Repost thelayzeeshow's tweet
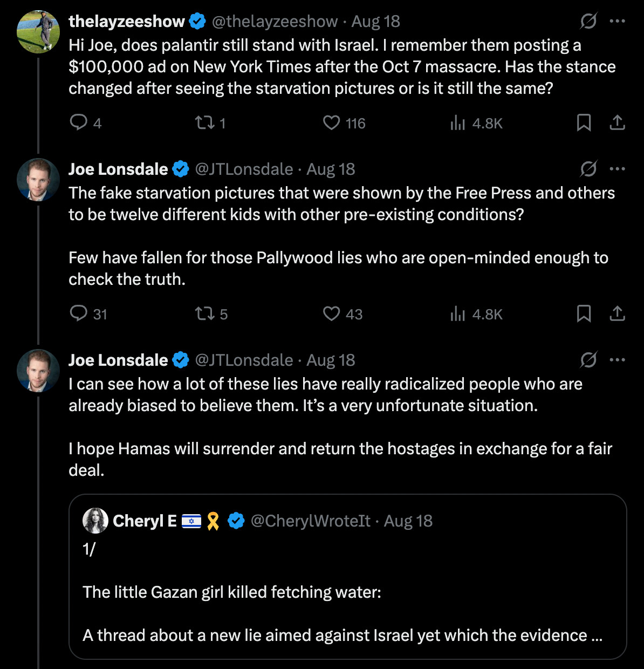 tap(204, 123)
